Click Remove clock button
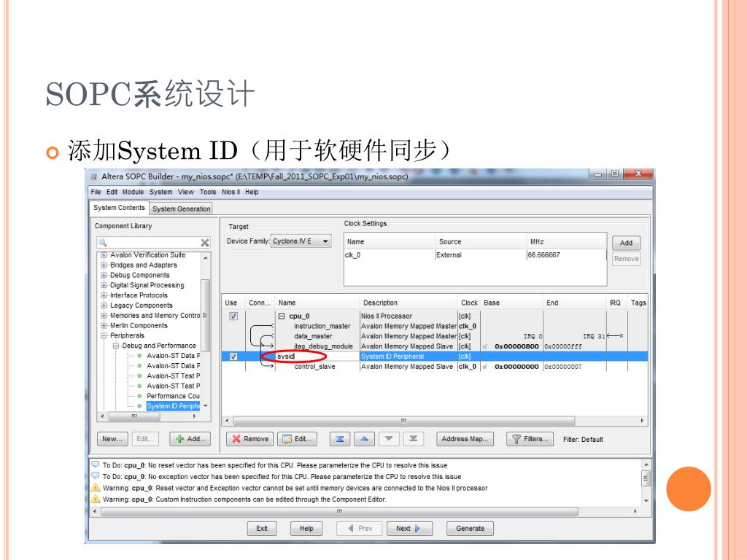Viewport: 747px width, 560px height. pyautogui.click(x=626, y=259)
